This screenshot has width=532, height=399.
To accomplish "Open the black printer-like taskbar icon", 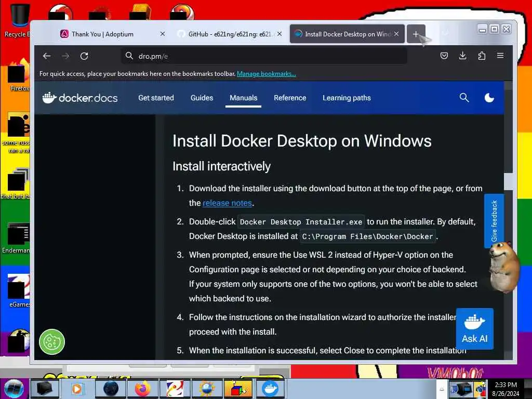I will [45, 389].
